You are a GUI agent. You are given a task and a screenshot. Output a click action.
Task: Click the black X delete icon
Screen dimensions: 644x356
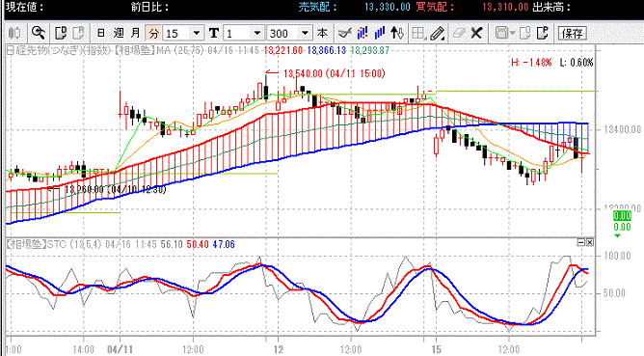[x=476, y=33]
